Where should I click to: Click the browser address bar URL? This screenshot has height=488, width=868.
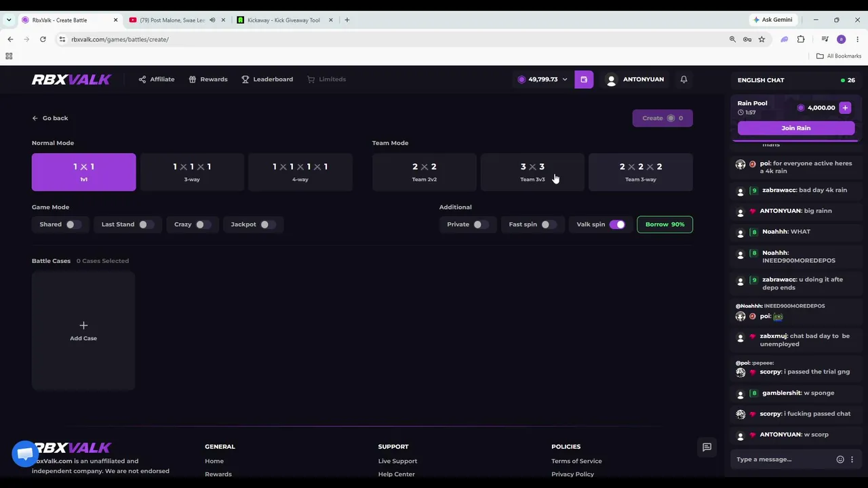point(120,39)
